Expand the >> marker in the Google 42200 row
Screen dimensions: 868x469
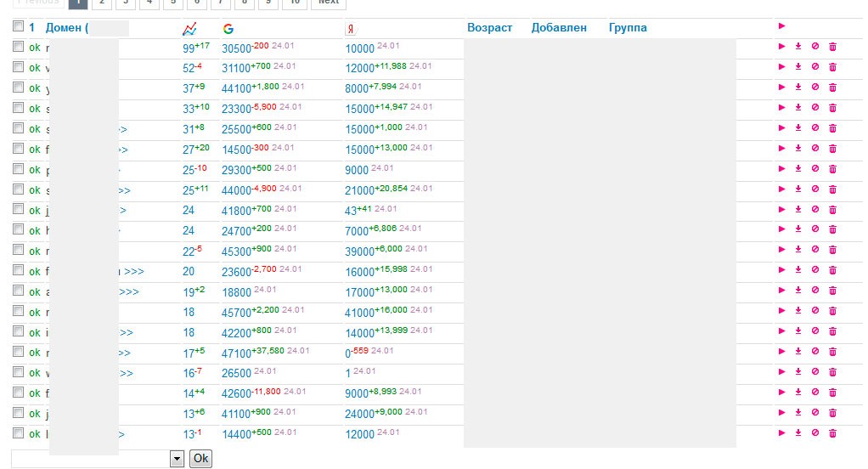click(127, 333)
